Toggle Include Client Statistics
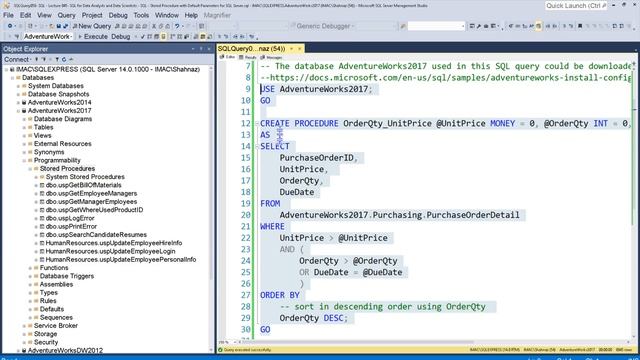The width and height of the screenshot is (640, 360). 187,37
